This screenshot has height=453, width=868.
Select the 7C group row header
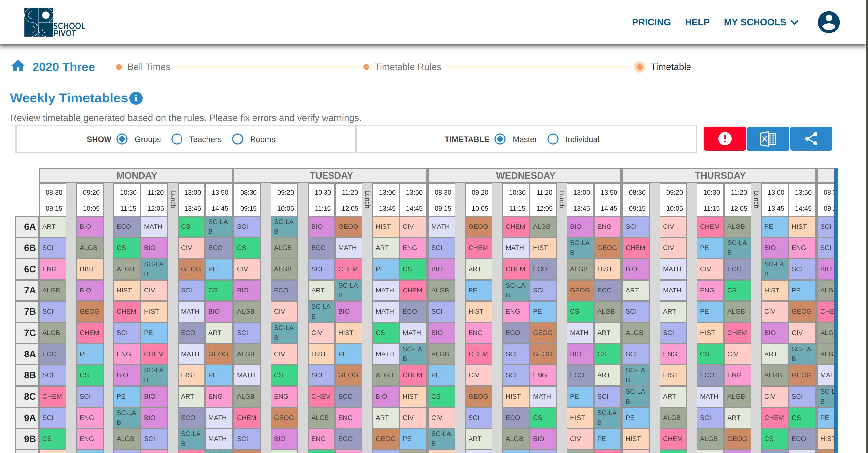27,333
